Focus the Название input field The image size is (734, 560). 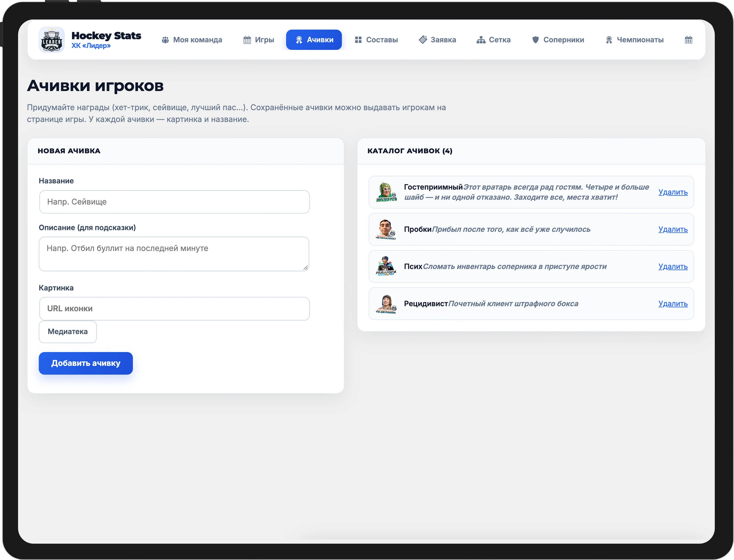coord(174,202)
